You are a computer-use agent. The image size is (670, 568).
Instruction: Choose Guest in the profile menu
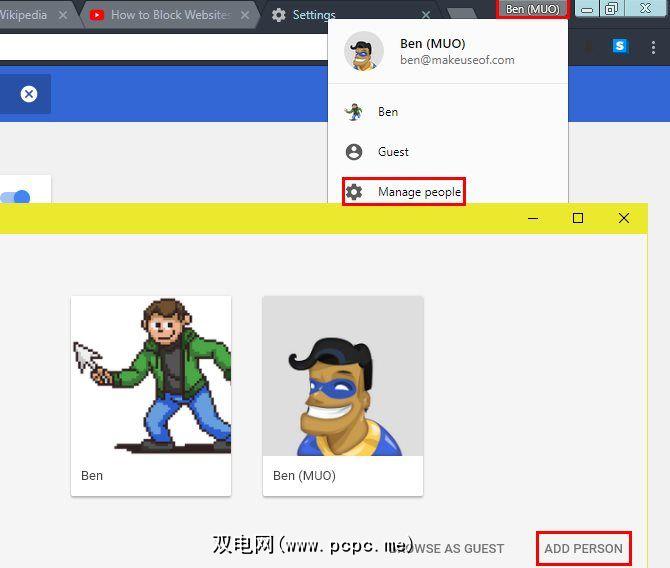click(448, 152)
